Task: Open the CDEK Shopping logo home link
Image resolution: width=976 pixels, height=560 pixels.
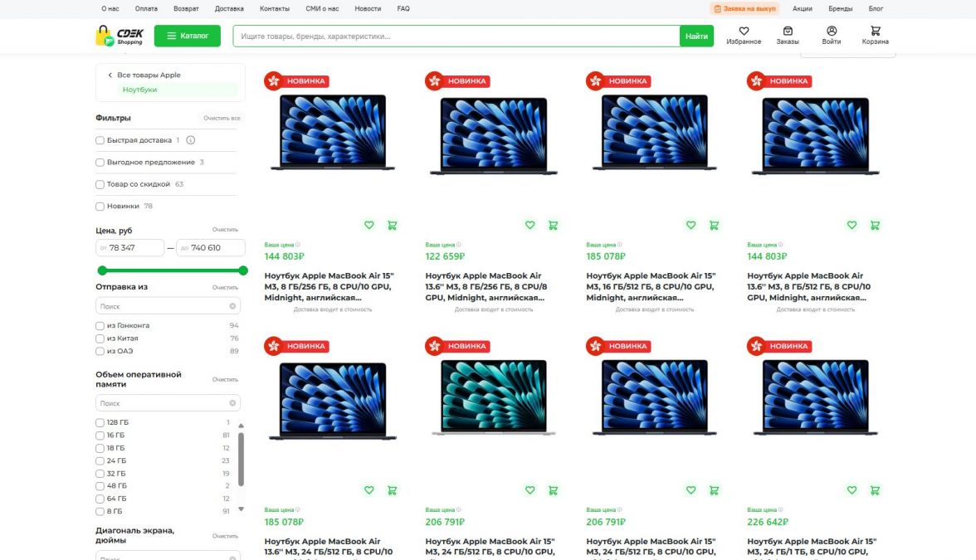Action: [120, 36]
